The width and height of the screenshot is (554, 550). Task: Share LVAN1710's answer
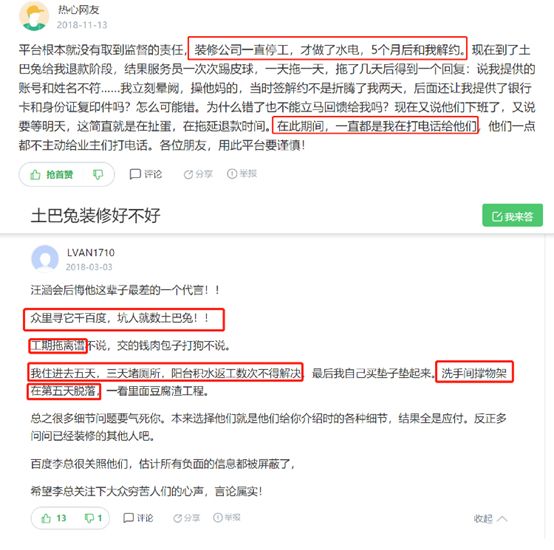click(x=186, y=518)
